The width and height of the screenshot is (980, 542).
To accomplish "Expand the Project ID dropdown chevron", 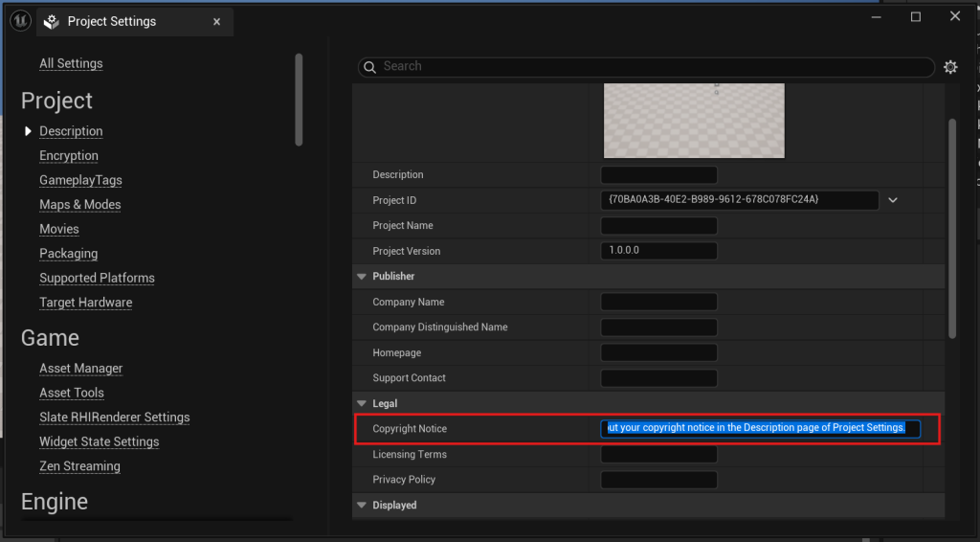I will [893, 201].
